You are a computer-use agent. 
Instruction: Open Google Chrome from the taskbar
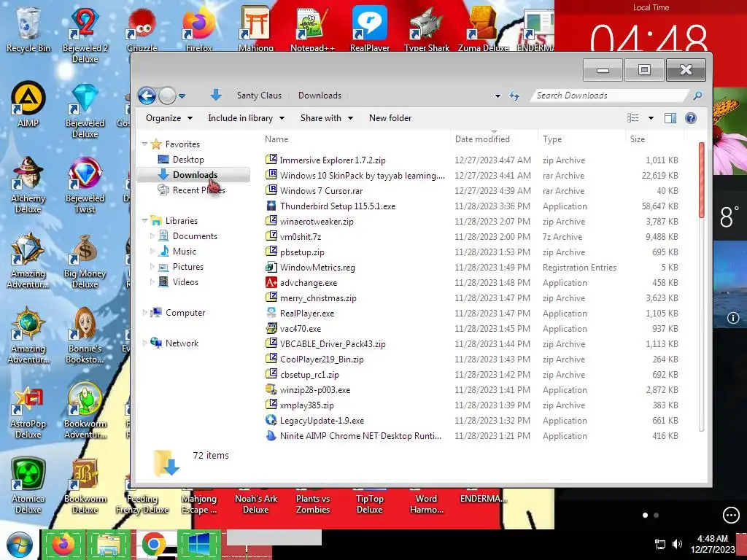pyautogui.click(x=153, y=544)
